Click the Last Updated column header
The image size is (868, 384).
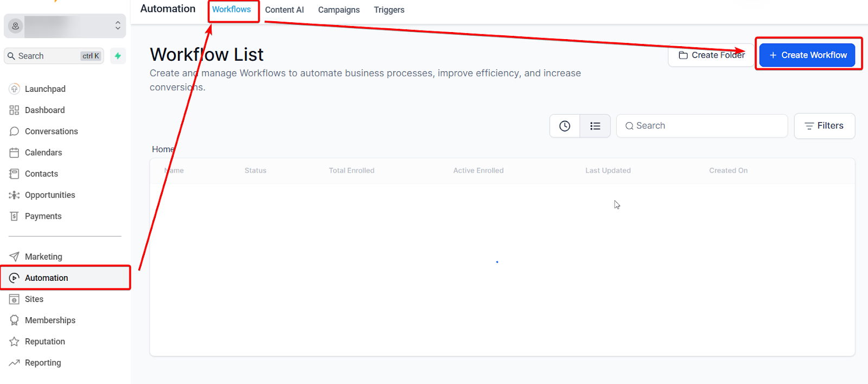608,171
